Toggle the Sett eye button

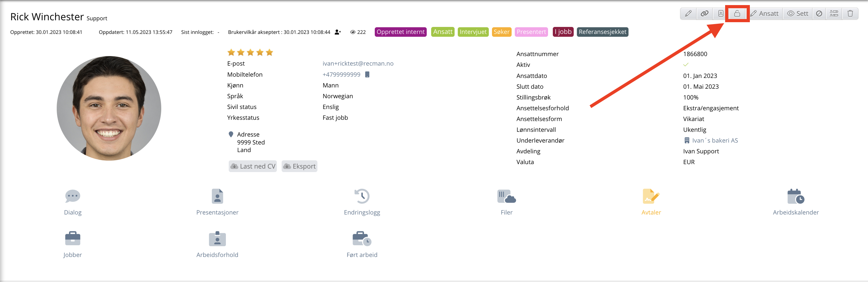(797, 14)
